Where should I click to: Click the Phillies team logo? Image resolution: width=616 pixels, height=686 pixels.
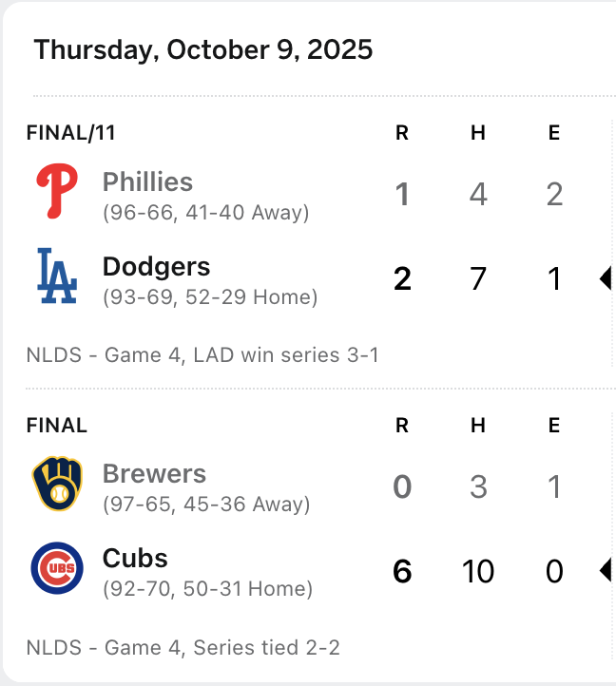pyautogui.click(x=57, y=191)
